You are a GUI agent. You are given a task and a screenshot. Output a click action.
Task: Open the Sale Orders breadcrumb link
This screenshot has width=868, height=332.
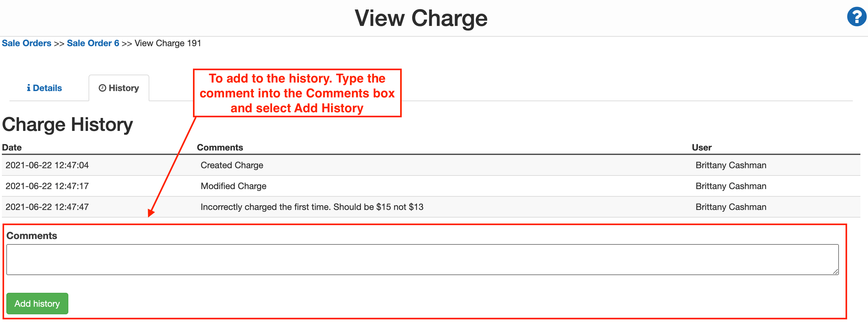26,43
